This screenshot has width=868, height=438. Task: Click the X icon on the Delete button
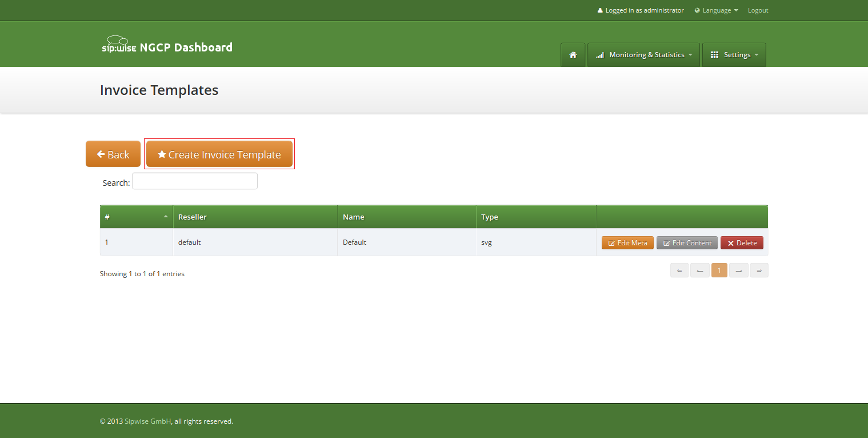pyautogui.click(x=730, y=242)
